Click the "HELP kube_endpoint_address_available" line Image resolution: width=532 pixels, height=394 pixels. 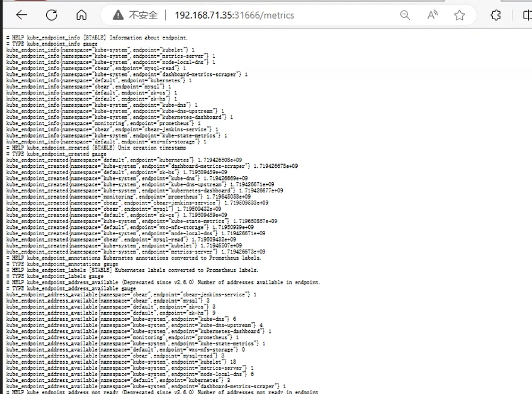[163, 282]
